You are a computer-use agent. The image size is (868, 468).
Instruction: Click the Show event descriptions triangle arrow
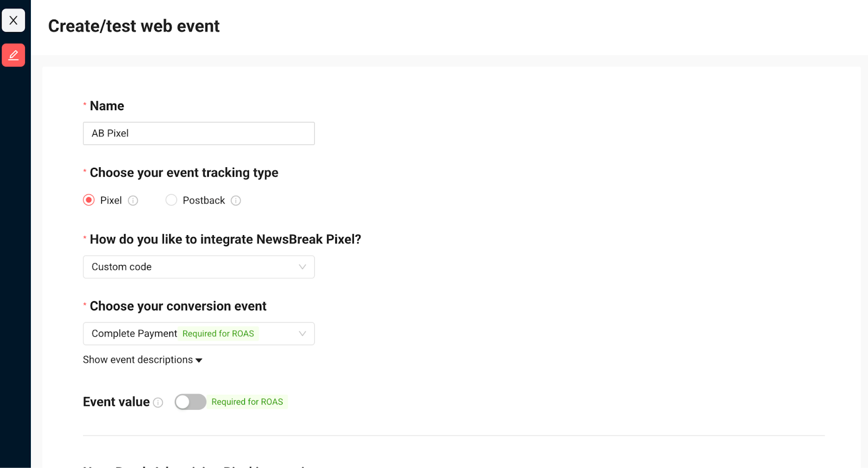[199, 361]
